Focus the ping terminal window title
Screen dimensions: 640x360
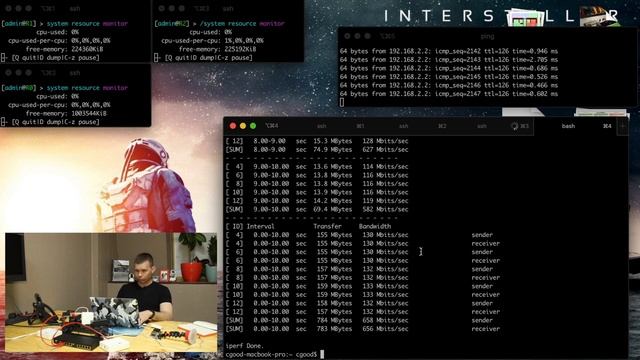(487, 36)
